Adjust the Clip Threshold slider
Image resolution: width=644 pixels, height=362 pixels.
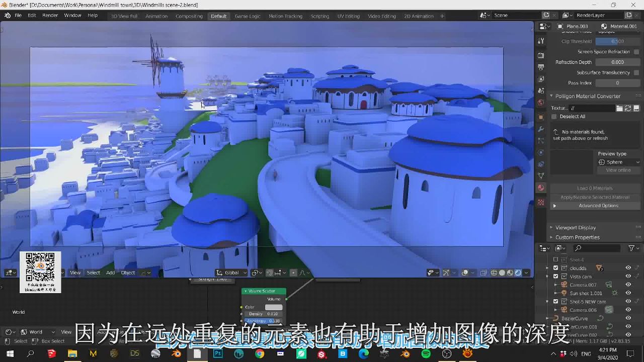tap(617, 41)
